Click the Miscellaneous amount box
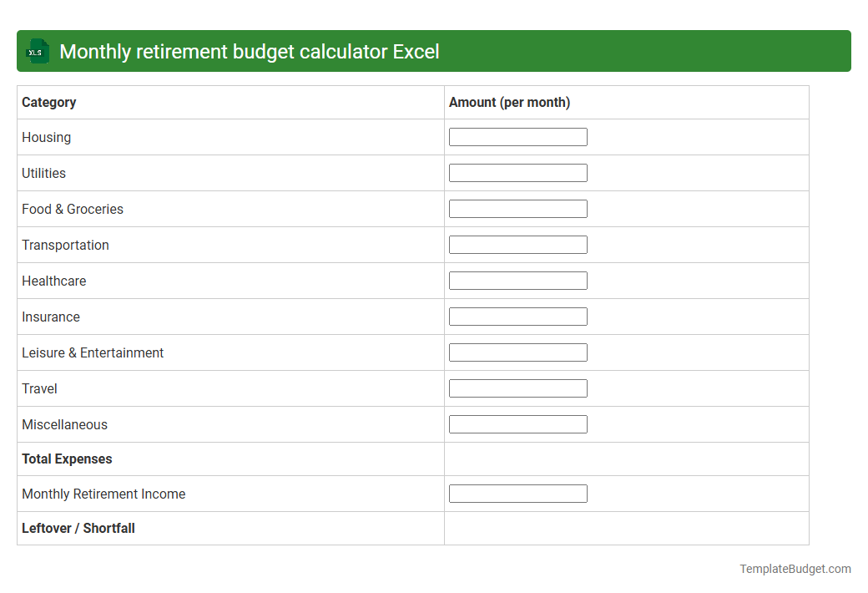868x593 pixels. pyautogui.click(x=517, y=423)
